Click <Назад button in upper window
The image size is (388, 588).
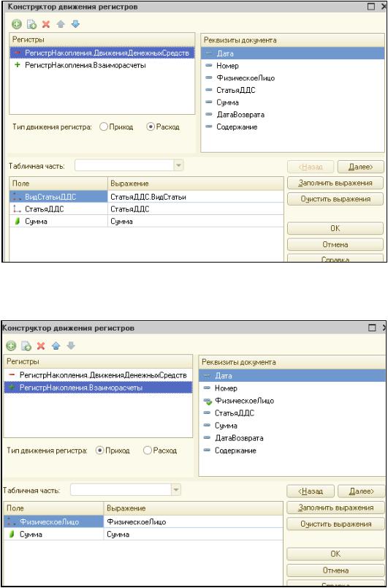310,167
